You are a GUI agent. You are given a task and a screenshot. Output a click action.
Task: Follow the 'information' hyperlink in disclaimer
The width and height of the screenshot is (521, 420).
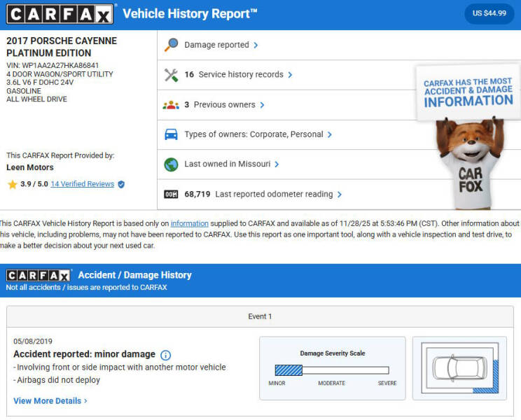tap(189, 223)
